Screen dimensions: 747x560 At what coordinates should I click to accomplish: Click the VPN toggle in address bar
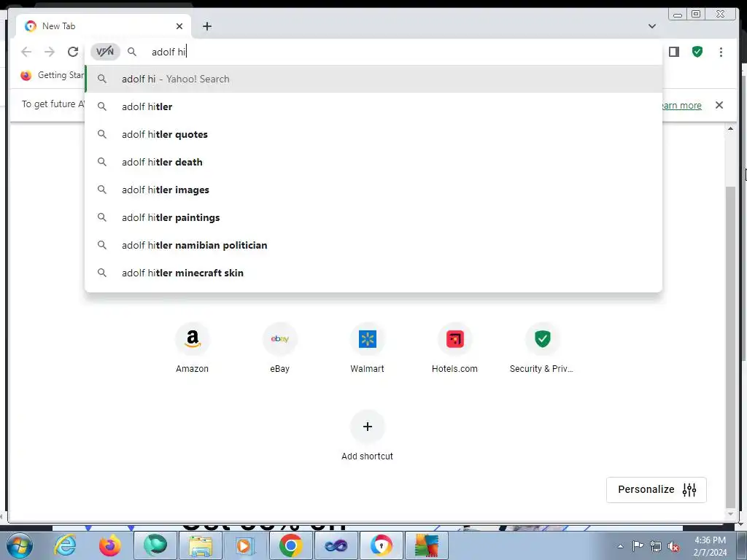(x=105, y=52)
